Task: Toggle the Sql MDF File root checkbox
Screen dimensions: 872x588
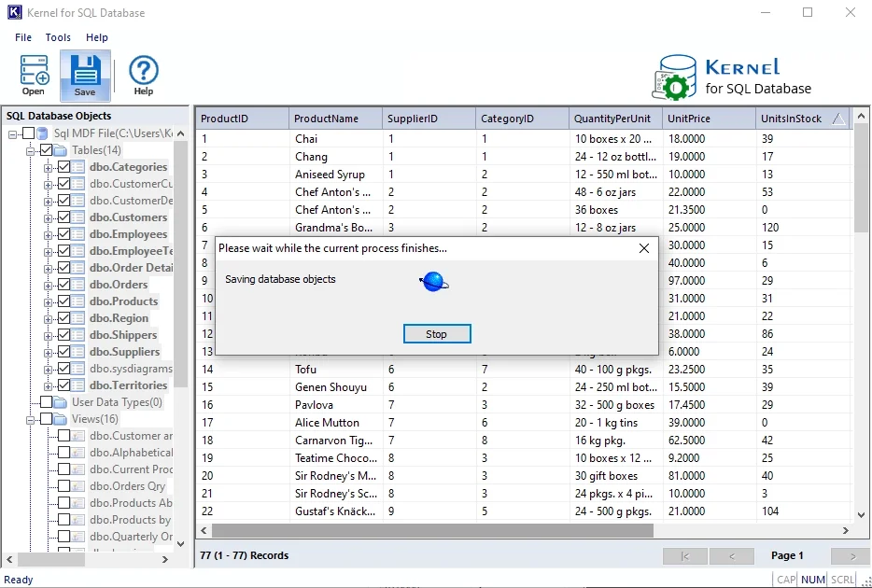Action: click(x=28, y=133)
